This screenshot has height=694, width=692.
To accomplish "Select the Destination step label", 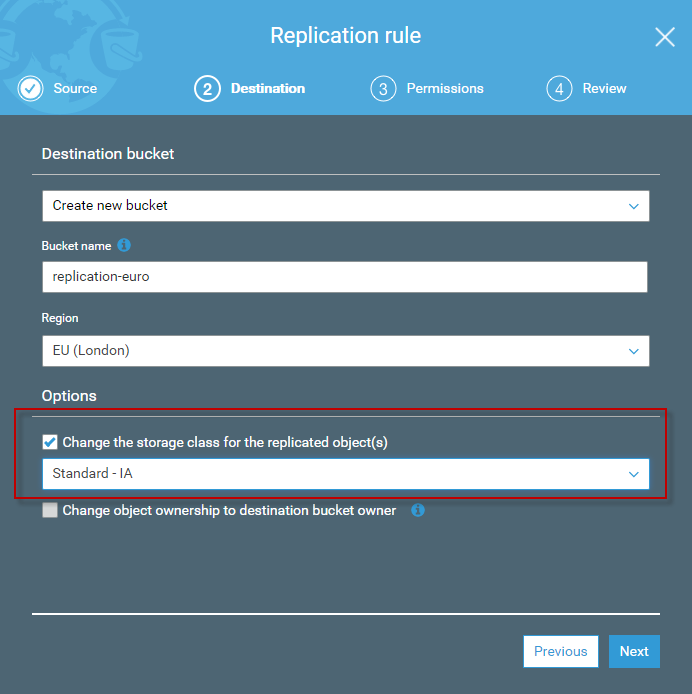I will pos(268,89).
